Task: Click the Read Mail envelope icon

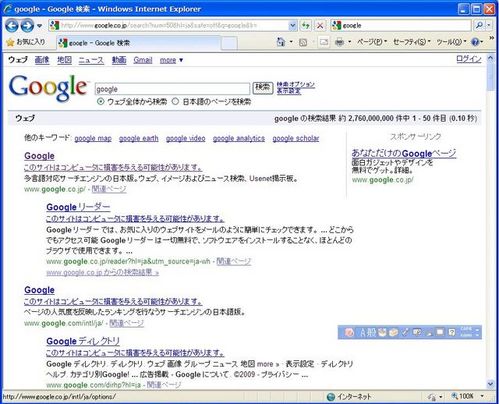Action: (x=324, y=42)
